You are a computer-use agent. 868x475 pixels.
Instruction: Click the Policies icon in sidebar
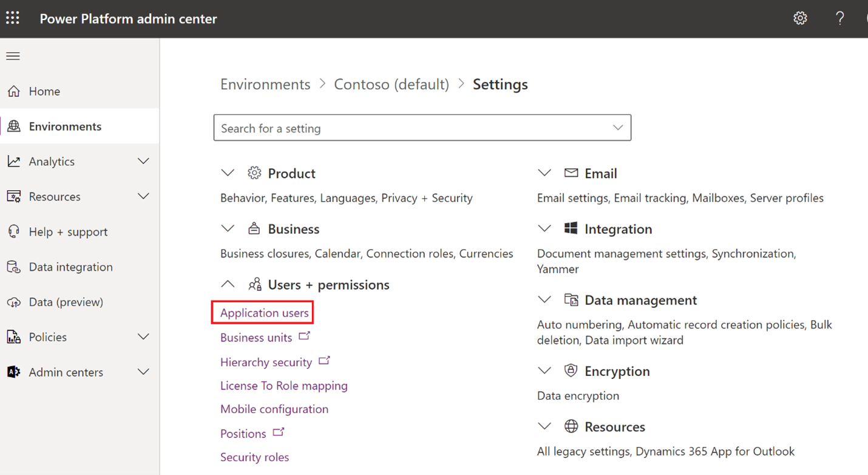(13, 337)
